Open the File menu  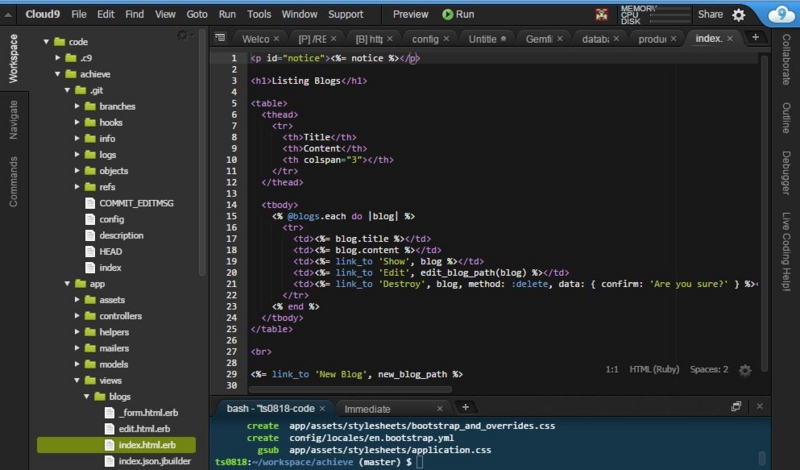point(79,14)
